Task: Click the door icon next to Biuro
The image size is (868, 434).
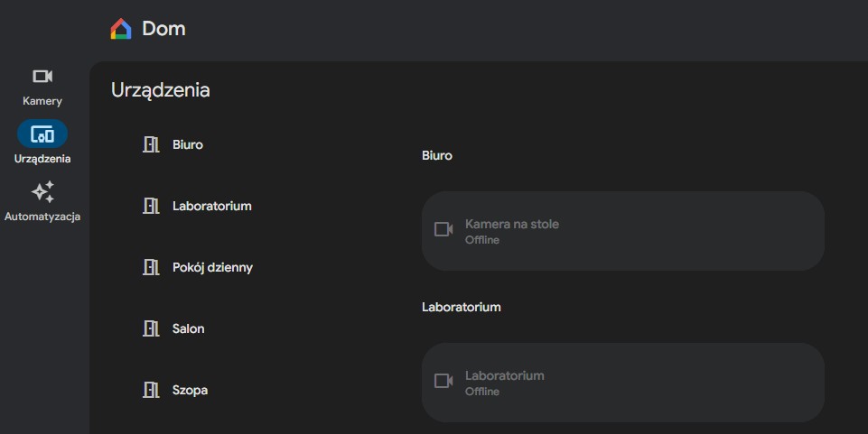Action: 151,144
